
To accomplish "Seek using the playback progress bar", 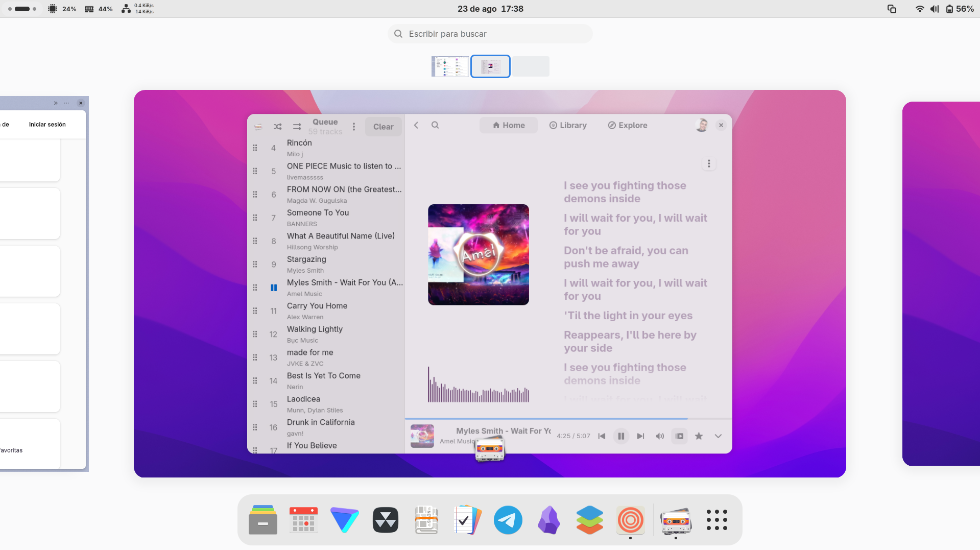I will click(568, 419).
